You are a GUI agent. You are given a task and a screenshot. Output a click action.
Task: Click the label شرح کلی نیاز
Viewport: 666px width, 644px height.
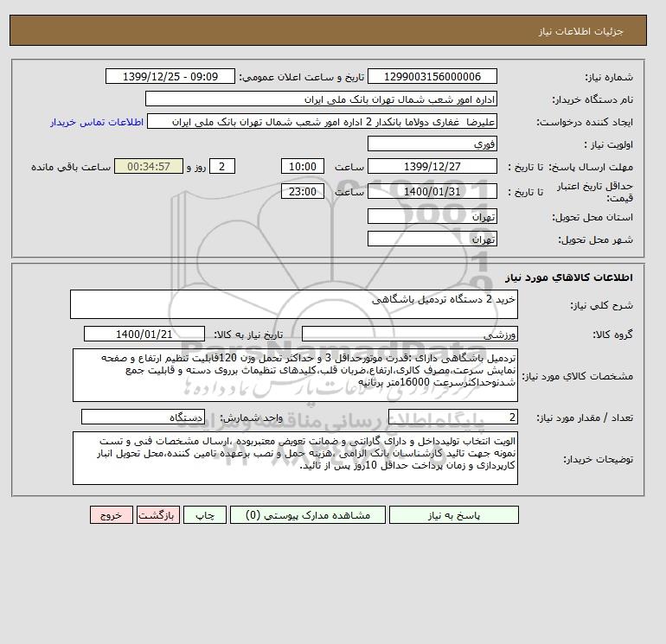coord(601,305)
